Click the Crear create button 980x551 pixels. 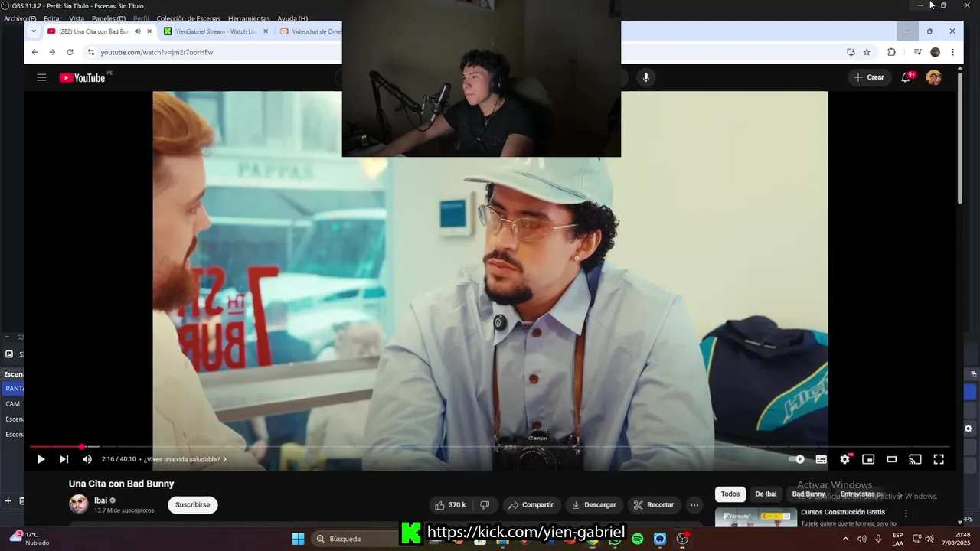869,77
